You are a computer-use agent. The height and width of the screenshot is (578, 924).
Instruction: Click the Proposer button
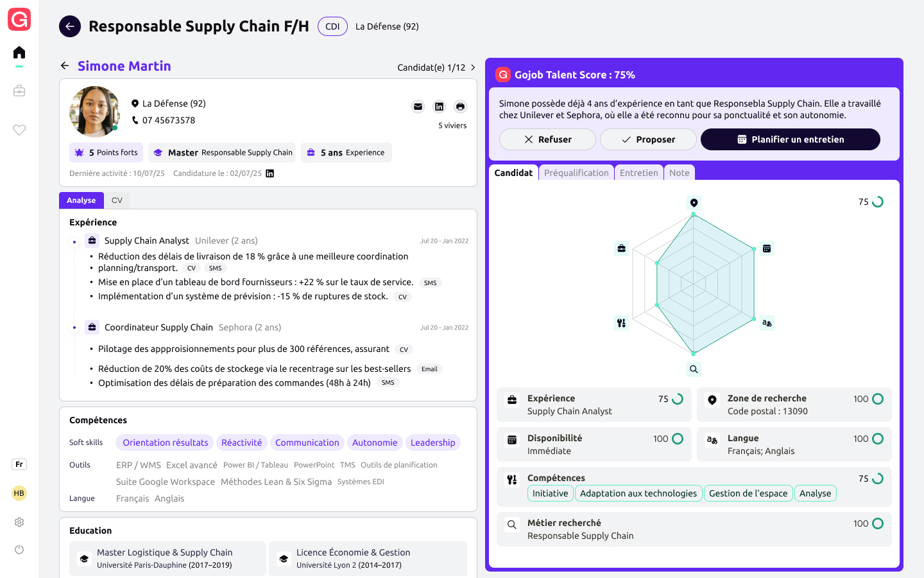tap(648, 139)
